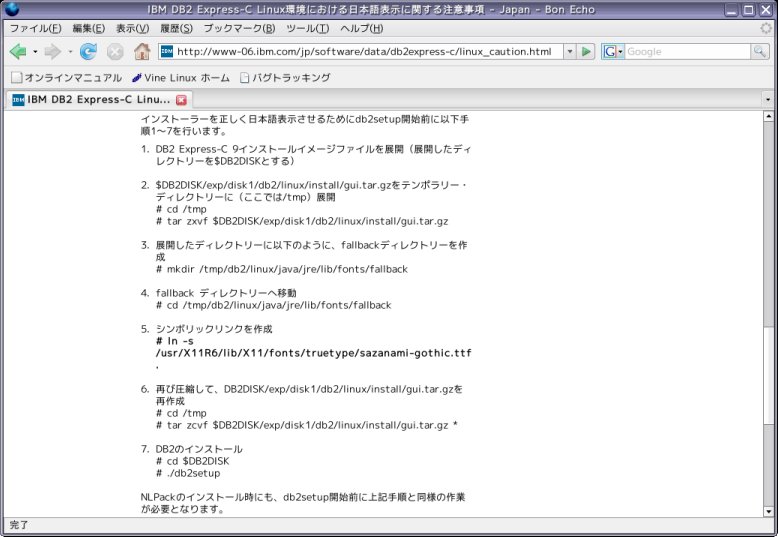The height and width of the screenshot is (537, 778).
Task: Open the 表示(V) menu
Action: click(132, 28)
